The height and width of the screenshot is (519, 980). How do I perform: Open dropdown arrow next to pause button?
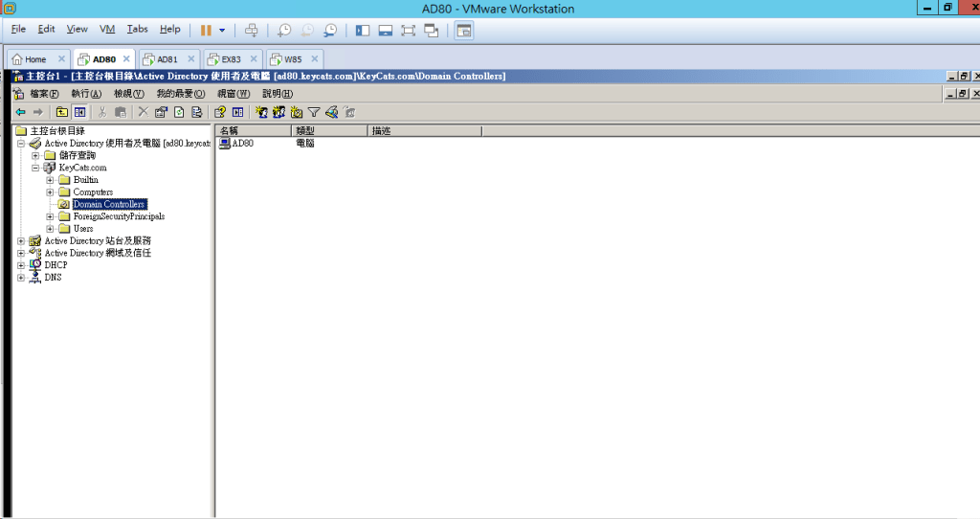(222, 31)
